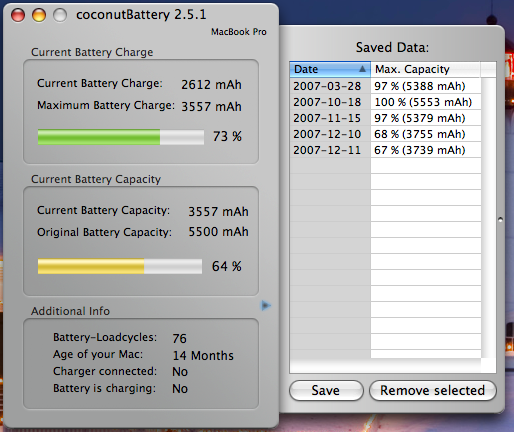Click the 3557 mAh maximum battery charge value
The height and width of the screenshot is (432, 514).
pos(211,107)
